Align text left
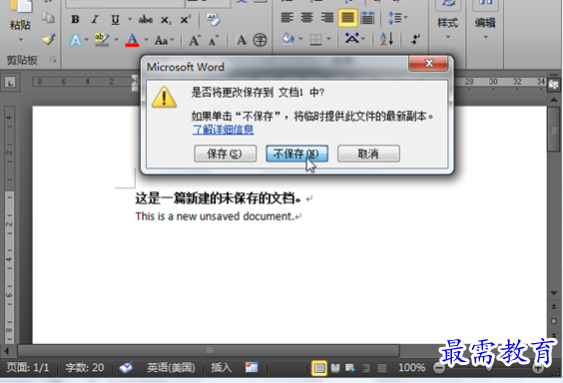Screen dimensions: 563x383 click(x=287, y=17)
